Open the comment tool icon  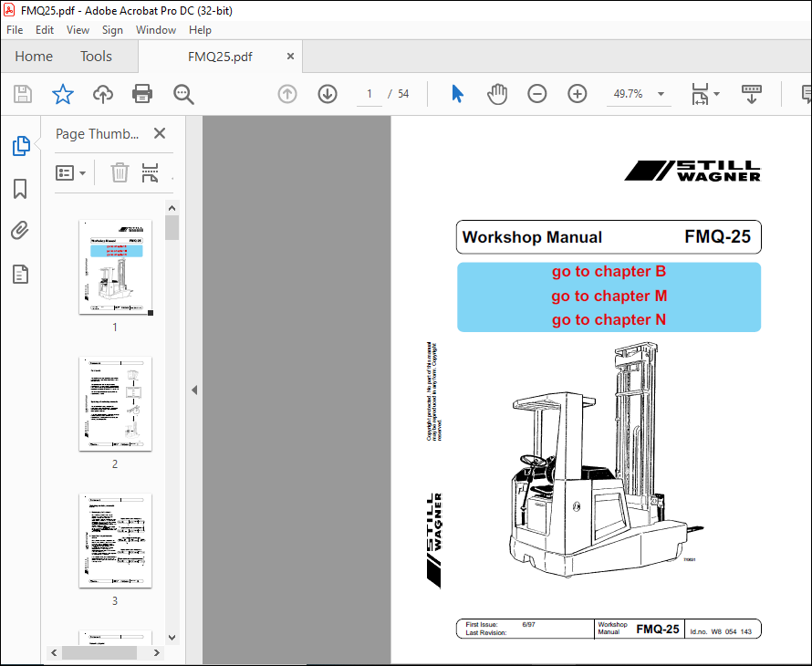807,94
